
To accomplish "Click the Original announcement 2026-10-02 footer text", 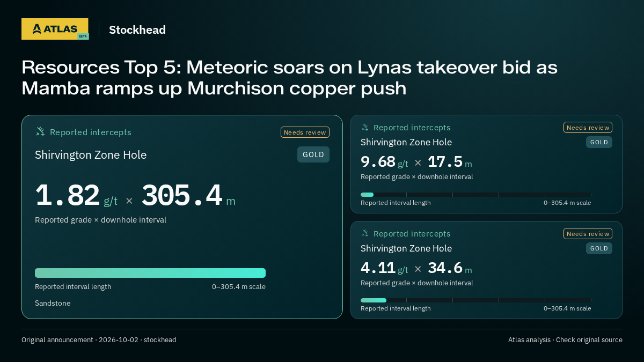I will pyautogui.click(x=99, y=340).
